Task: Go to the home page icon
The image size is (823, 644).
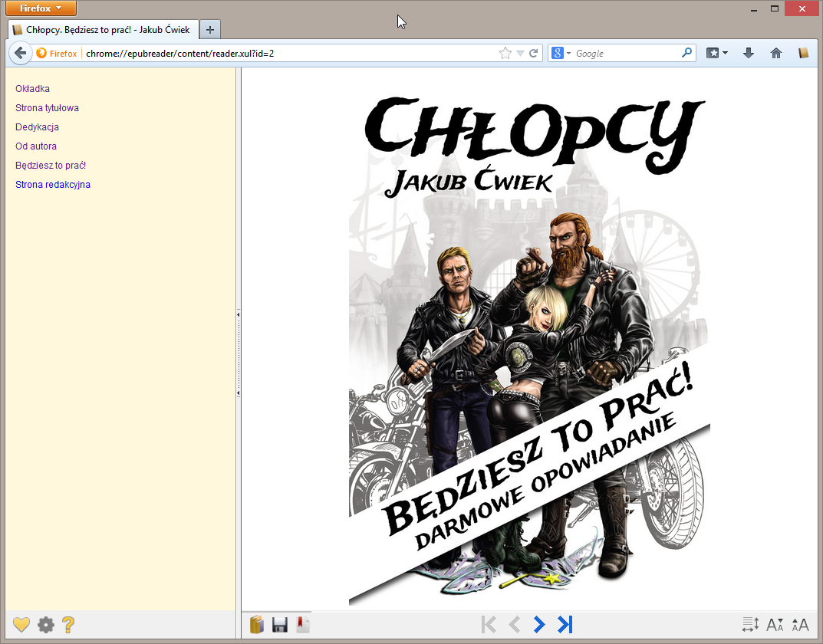Action: point(775,53)
